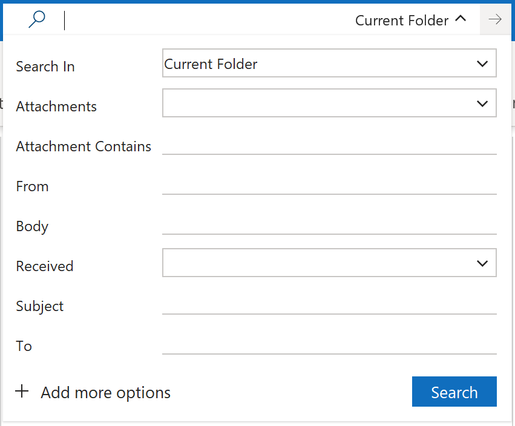
Task: Click the Attachment Contains label
Action: click(84, 146)
